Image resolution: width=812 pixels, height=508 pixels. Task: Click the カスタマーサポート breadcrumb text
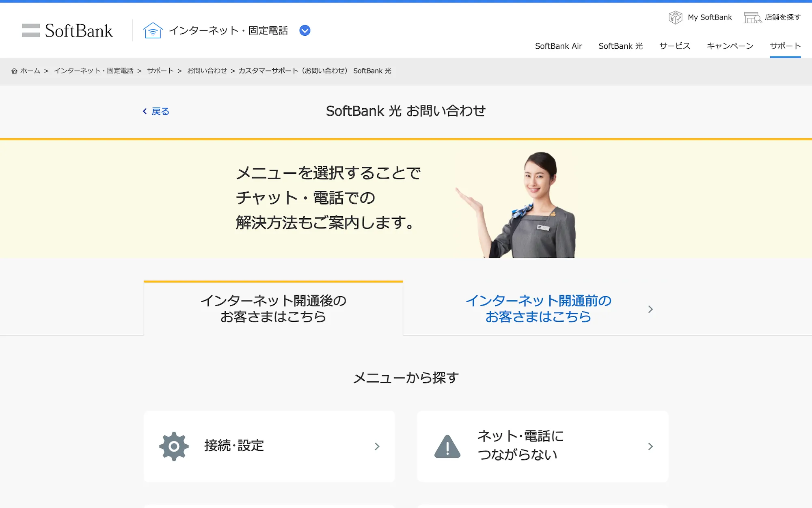tap(315, 71)
